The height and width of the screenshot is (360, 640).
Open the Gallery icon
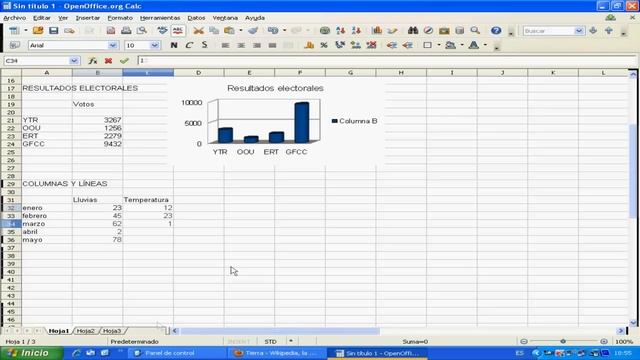point(444,31)
